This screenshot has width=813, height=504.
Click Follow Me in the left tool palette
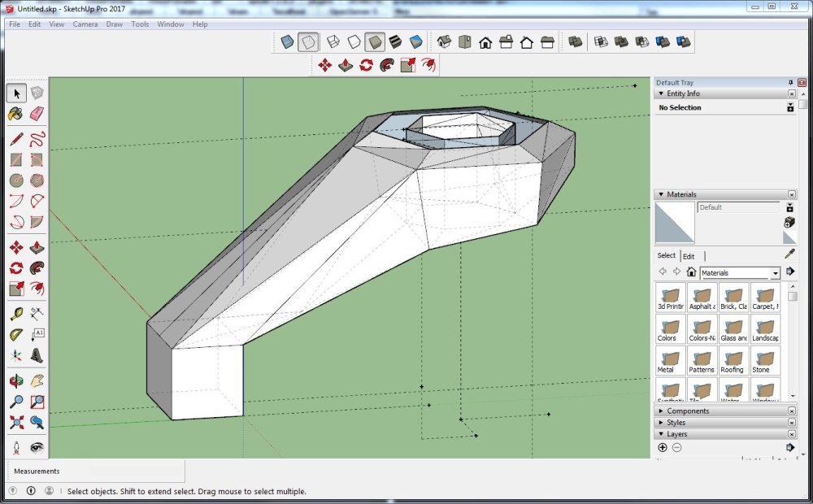[37, 268]
